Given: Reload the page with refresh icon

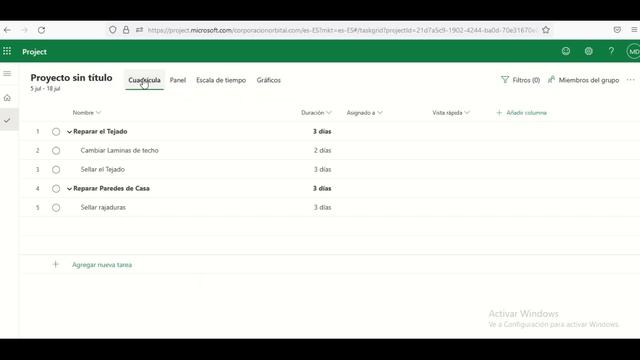Looking at the screenshot, I should [x=41, y=30].
